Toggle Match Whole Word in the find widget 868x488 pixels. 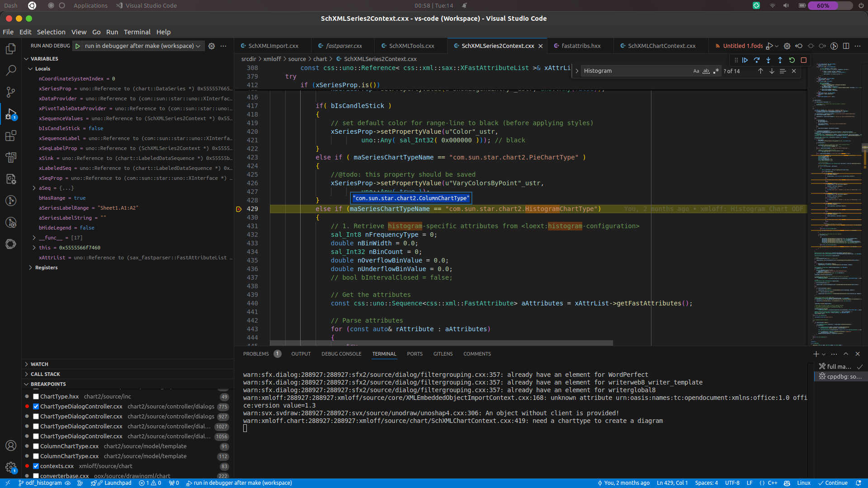point(706,71)
